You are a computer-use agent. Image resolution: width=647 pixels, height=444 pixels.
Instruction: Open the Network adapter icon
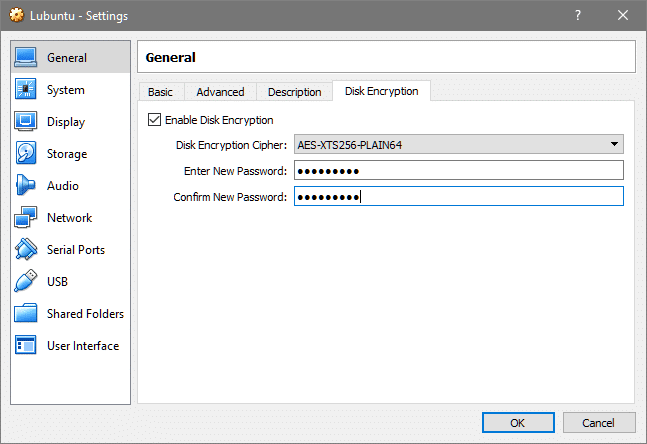click(x=27, y=218)
